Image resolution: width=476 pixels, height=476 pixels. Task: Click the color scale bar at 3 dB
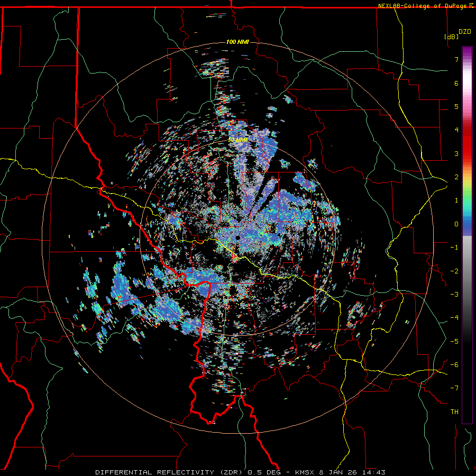tap(467, 153)
